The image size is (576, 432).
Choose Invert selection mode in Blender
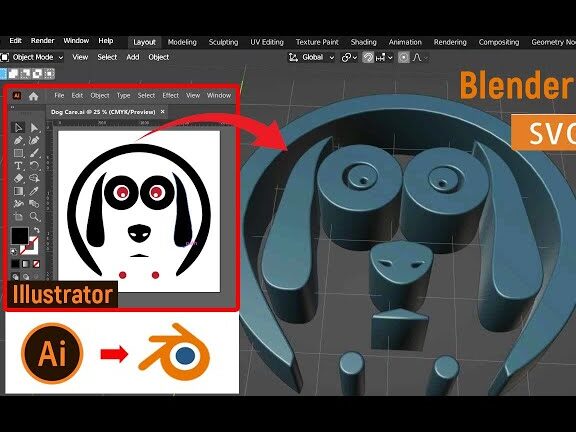point(37,74)
